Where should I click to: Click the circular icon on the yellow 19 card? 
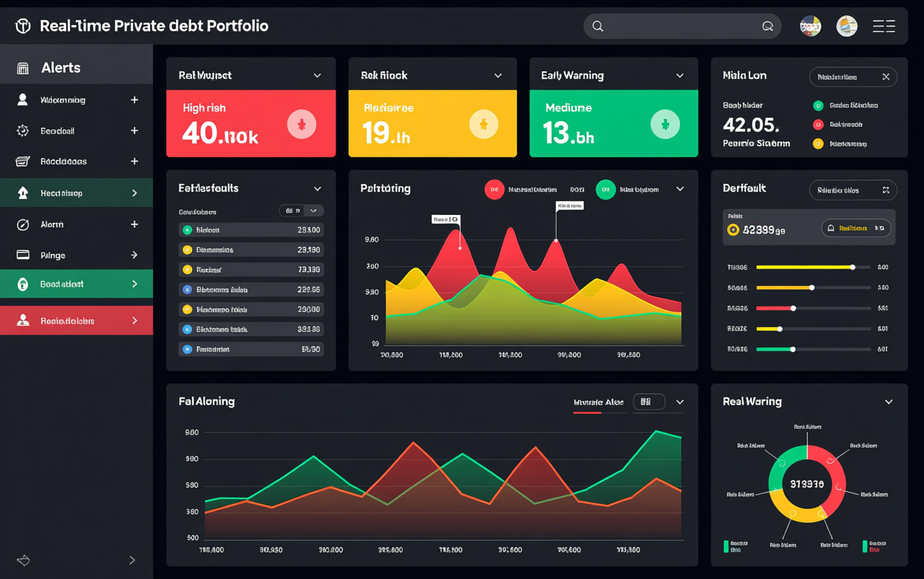point(484,125)
